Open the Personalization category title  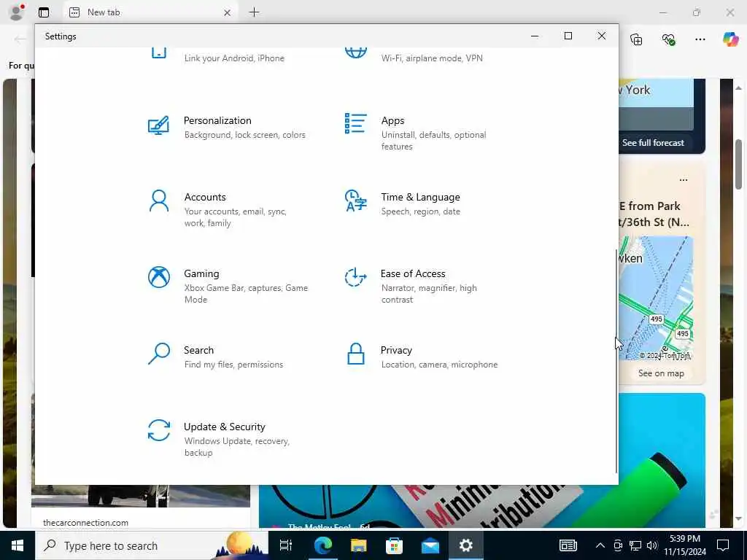(x=217, y=120)
